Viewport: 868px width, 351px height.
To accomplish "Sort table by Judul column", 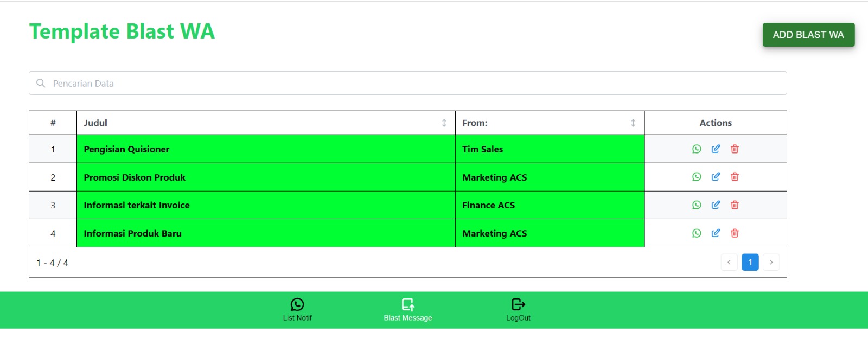I will tap(444, 123).
